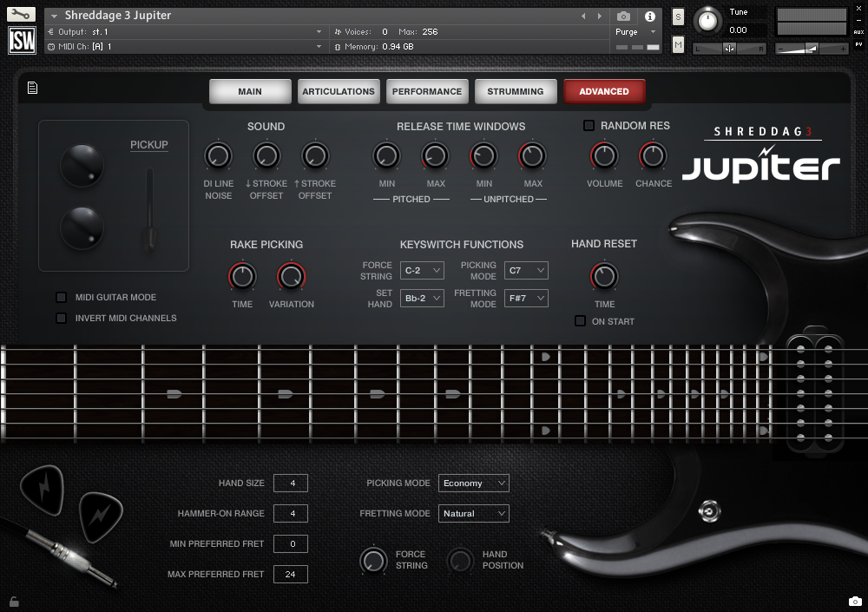Click the MAIN page button
This screenshot has height=612, width=868.
(250, 90)
